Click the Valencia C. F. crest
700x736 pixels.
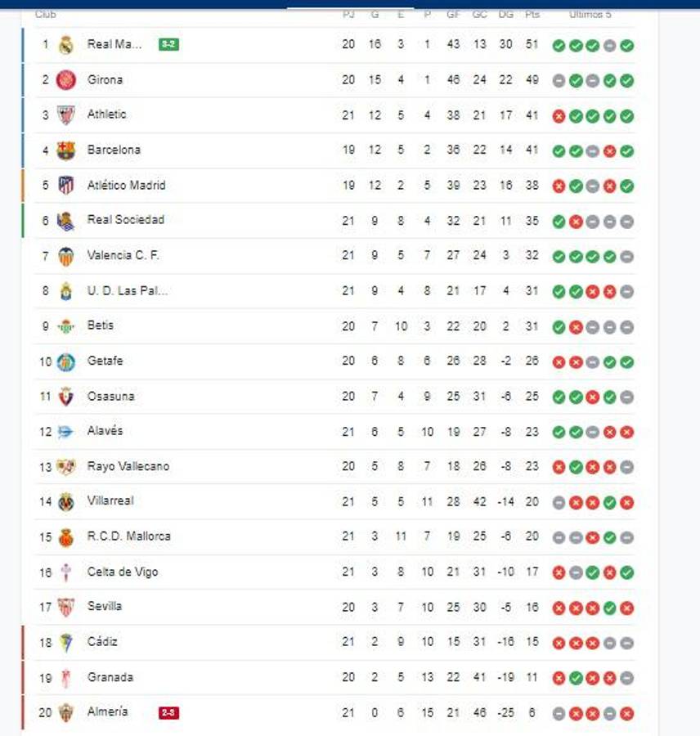[x=65, y=255]
